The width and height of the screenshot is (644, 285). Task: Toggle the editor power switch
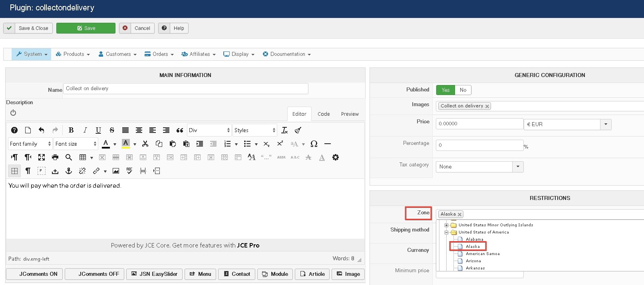13,113
